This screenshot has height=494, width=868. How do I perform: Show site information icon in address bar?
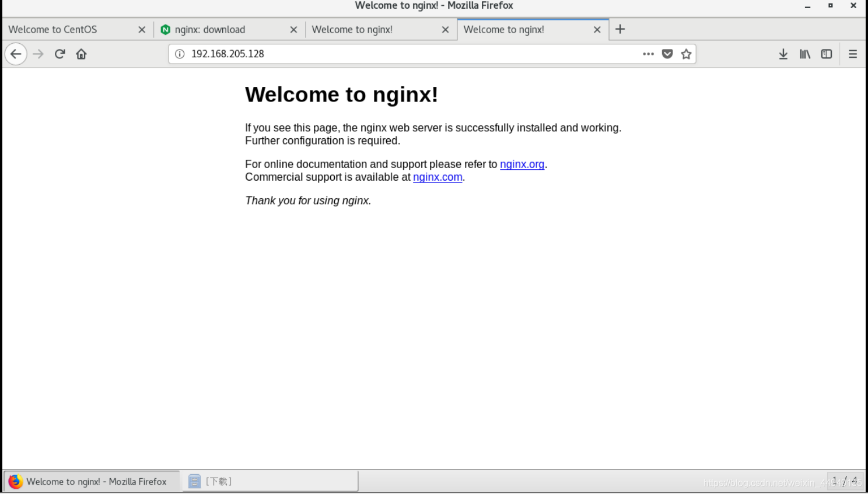click(180, 54)
